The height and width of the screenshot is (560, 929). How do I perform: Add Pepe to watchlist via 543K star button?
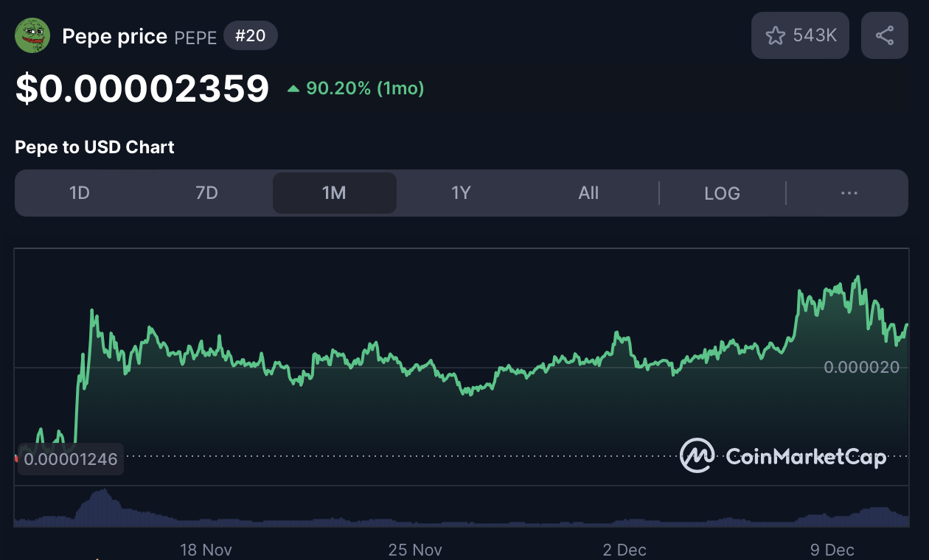801,35
